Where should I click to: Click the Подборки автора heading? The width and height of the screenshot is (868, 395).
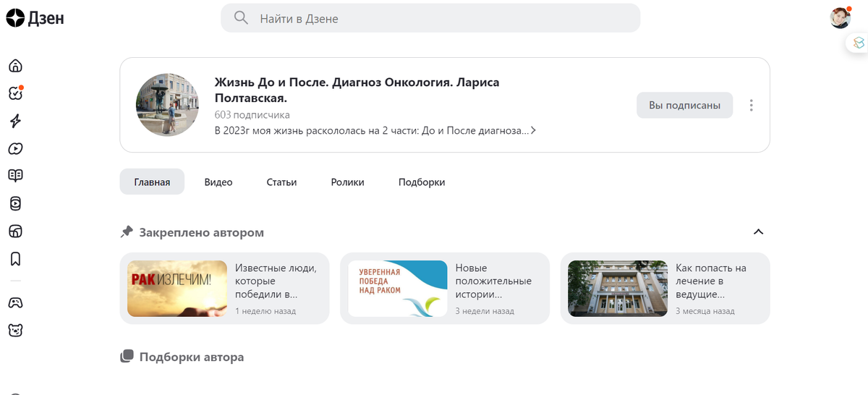coord(192,357)
